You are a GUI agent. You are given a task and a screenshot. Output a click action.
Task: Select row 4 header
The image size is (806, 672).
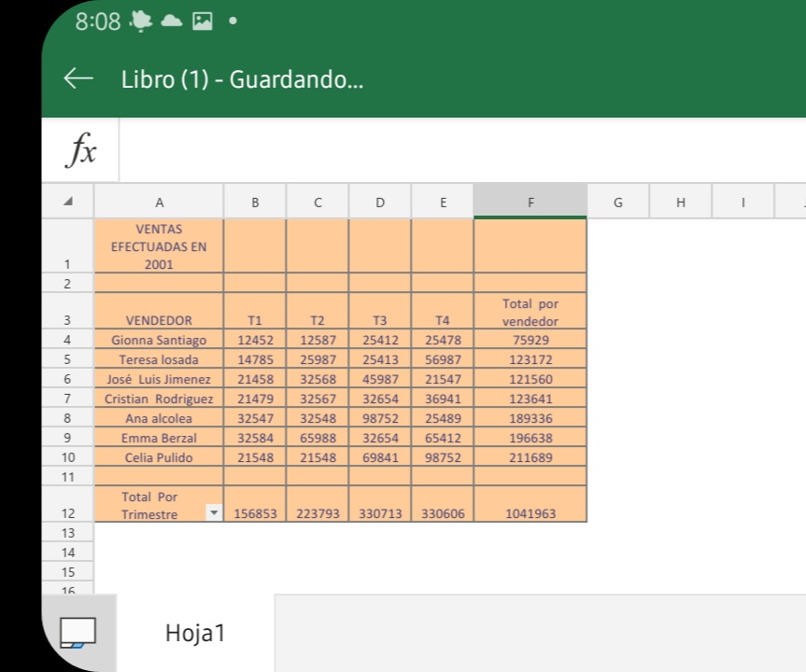click(67, 341)
